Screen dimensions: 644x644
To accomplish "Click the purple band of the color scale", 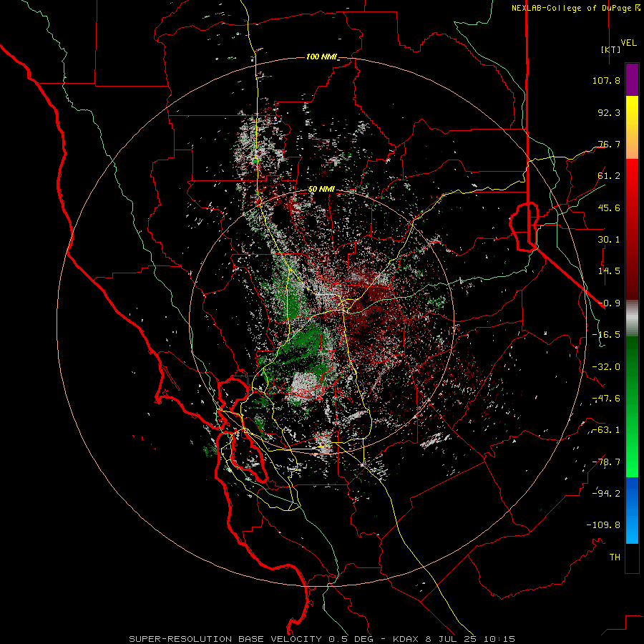I will point(632,79).
